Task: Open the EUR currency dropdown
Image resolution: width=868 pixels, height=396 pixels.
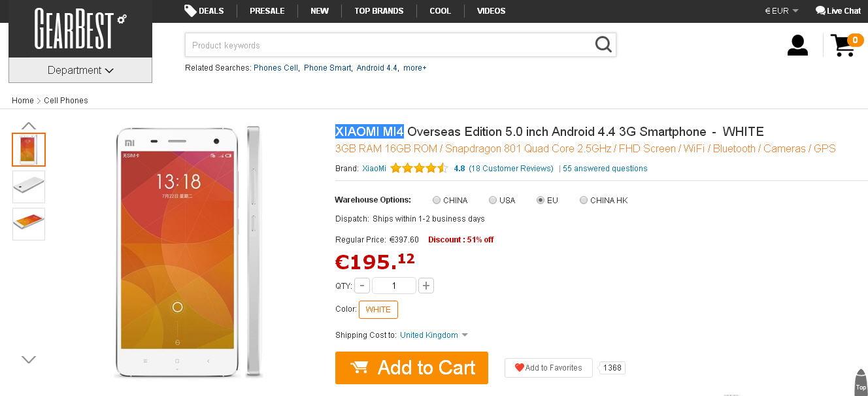Action: pyautogui.click(x=782, y=10)
